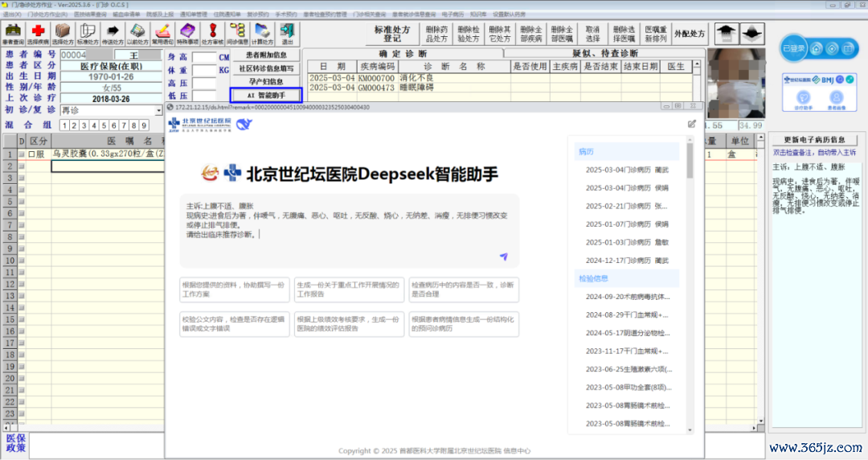The image size is (868, 460).
Task: Select mixed group number 1
Action: click(x=64, y=125)
